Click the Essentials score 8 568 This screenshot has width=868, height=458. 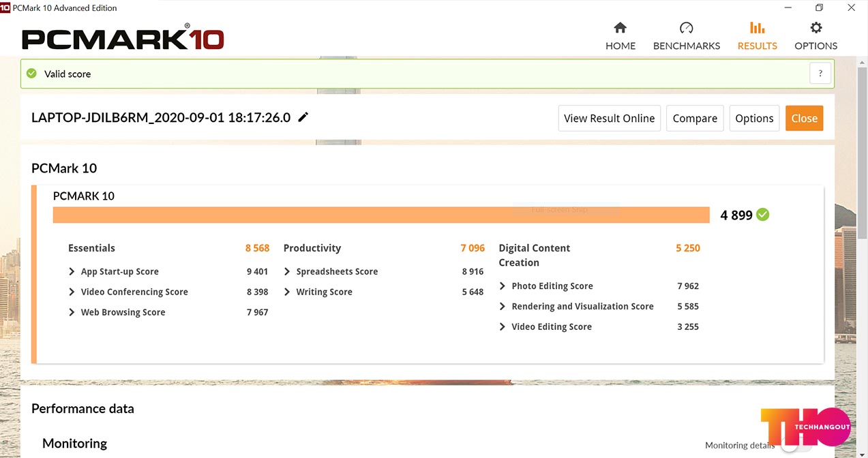(x=258, y=248)
